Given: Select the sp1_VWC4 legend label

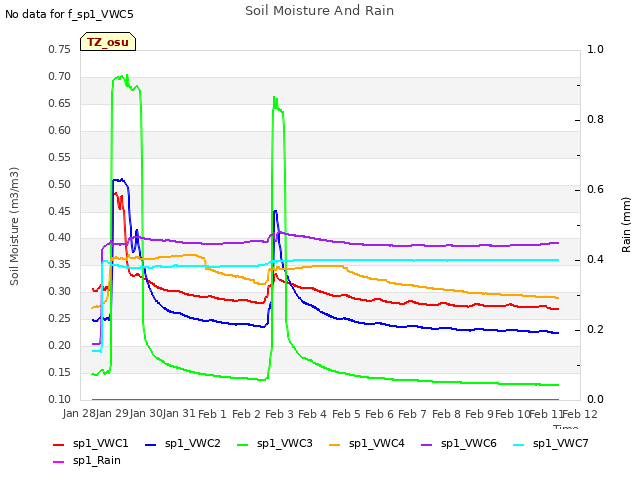Looking at the screenshot, I should pos(376,443).
